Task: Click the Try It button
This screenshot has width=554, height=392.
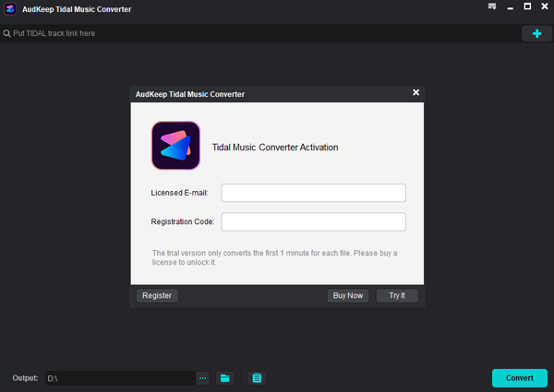Action: pos(397,296)
